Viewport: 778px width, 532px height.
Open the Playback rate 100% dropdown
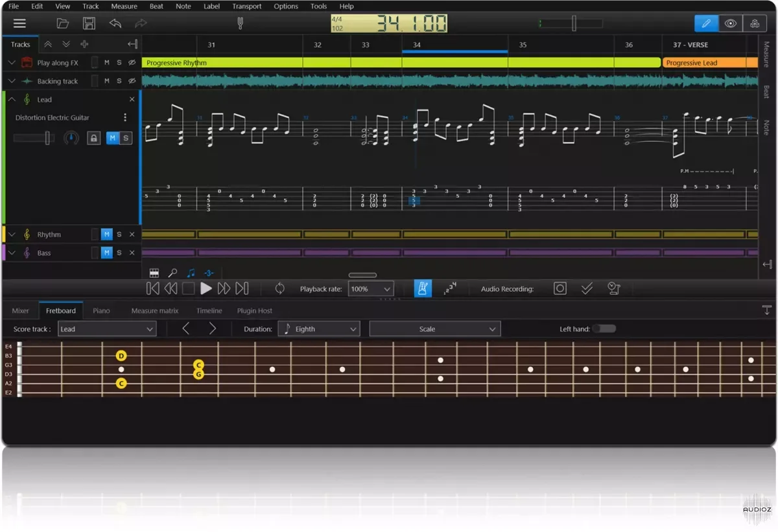pyautogui.click(x=371, y=289)
